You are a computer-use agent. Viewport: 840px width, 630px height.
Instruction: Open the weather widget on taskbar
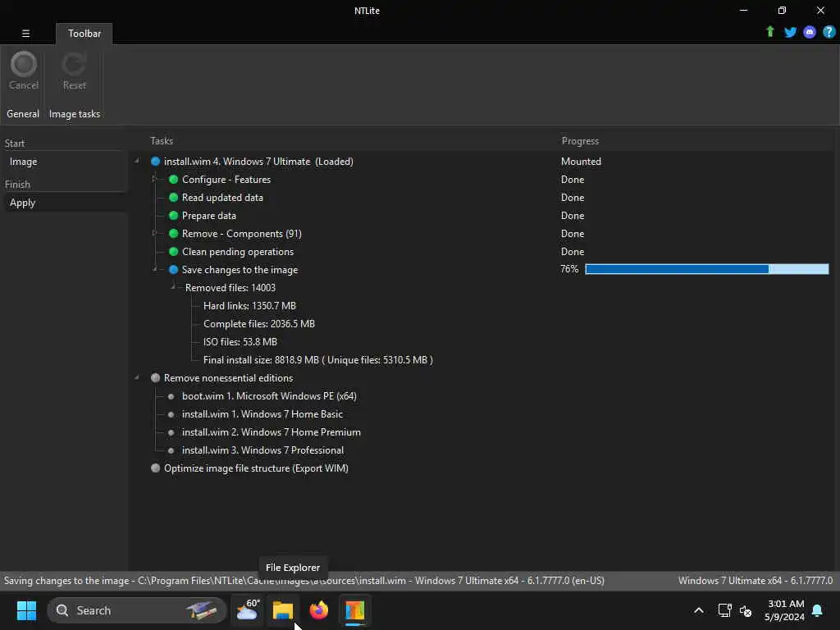(247, 610)
